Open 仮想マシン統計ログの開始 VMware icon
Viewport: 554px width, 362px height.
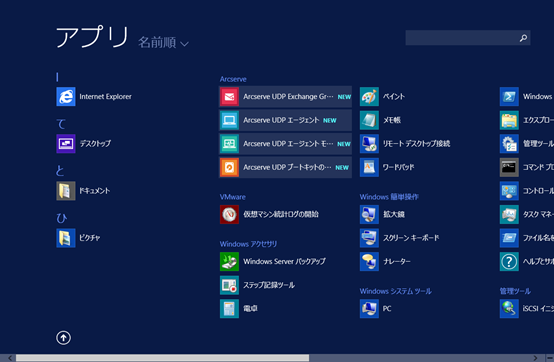pyautogui.click(x=229, y=214)
